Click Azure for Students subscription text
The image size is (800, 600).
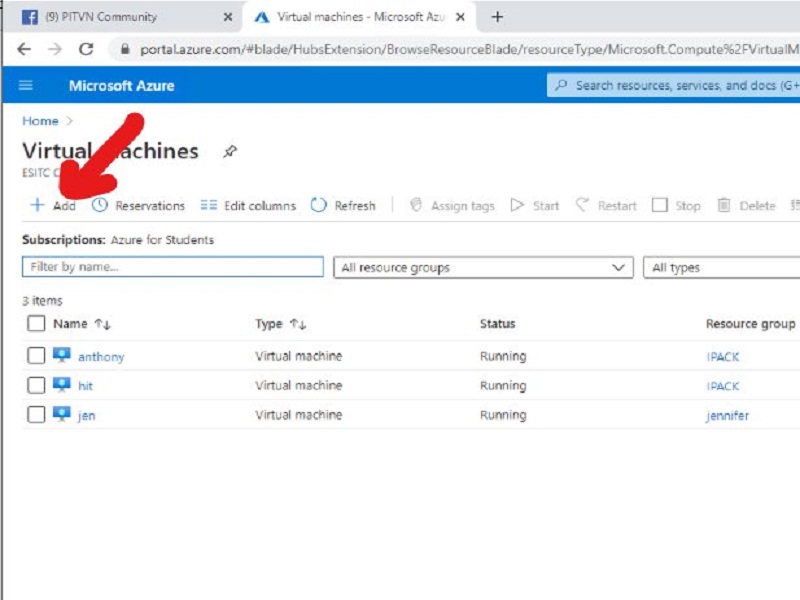point(162,240)
